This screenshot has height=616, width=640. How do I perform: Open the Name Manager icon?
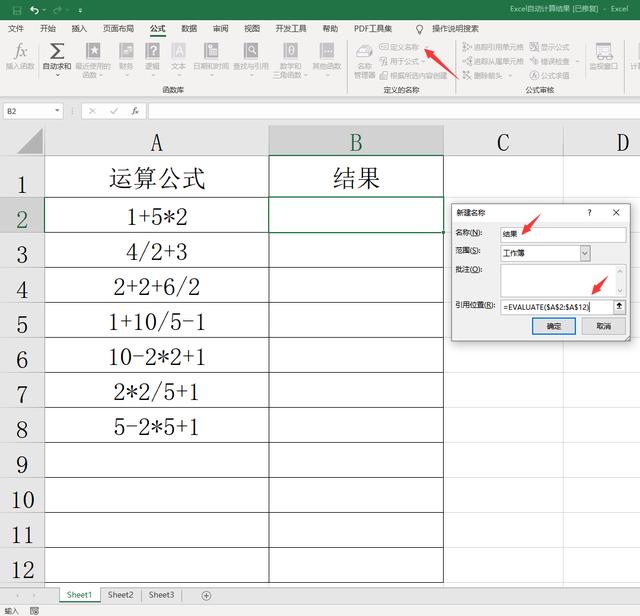[364, 52]
